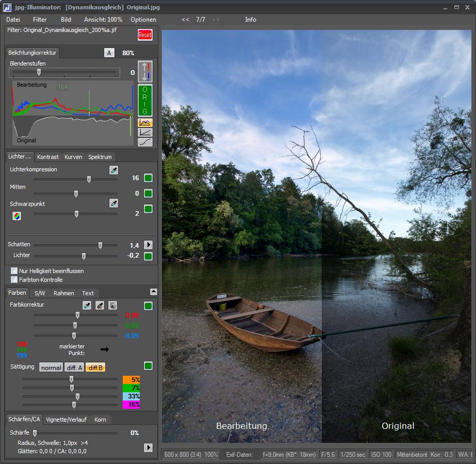Image resolution: width=476 pixels, height=464 pixels.
Task: Click the RGB color circle icon under Schwarzpunkt
Action: coord(17,216)
